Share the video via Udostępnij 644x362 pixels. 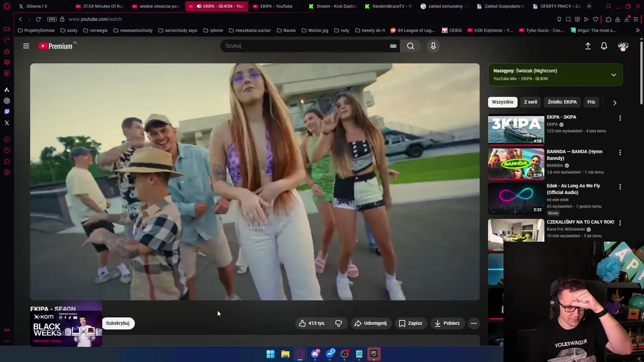371,323
